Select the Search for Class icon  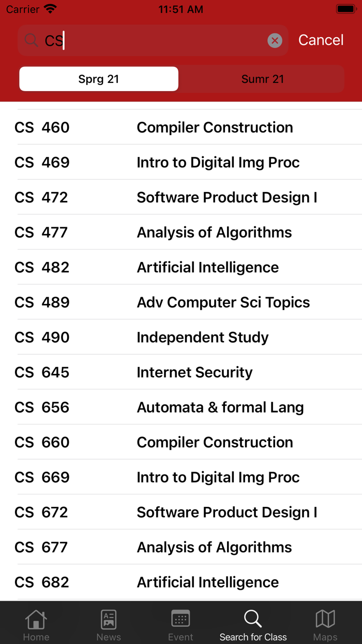coord(253,620)
